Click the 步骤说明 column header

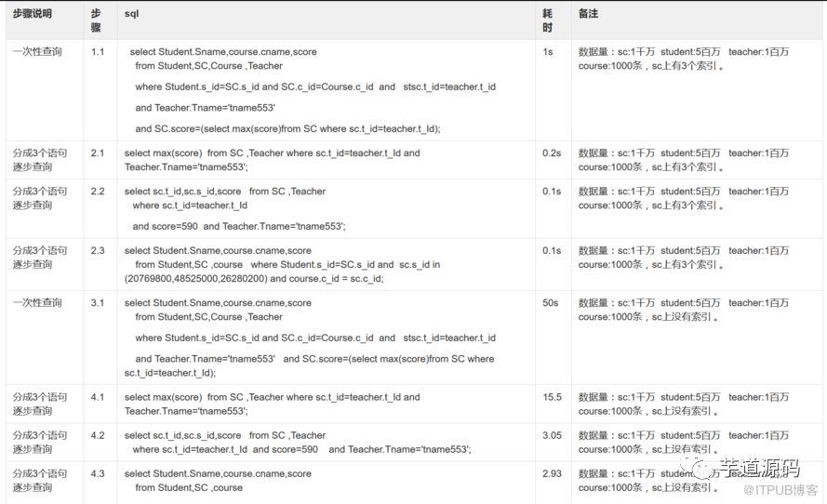coord(33,14)
